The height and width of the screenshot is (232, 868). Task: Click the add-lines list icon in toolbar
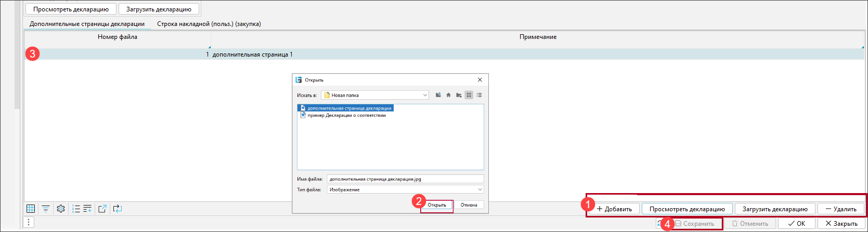[87, 209]
